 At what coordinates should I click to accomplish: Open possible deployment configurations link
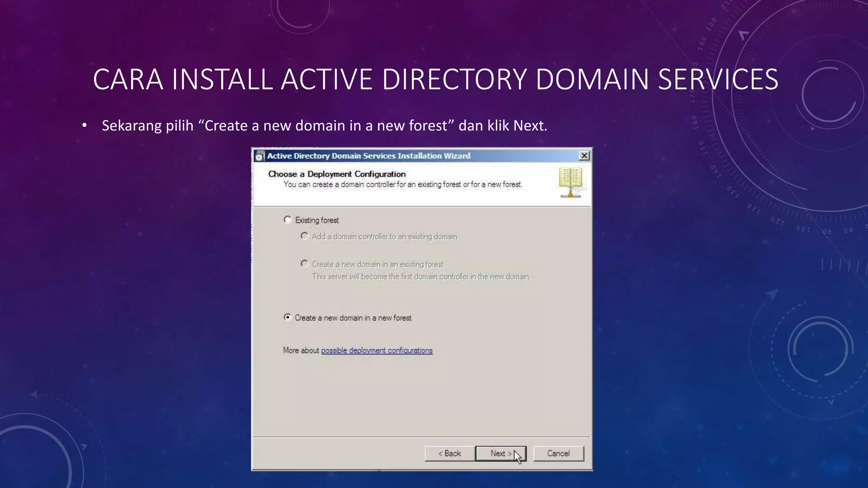377,350
